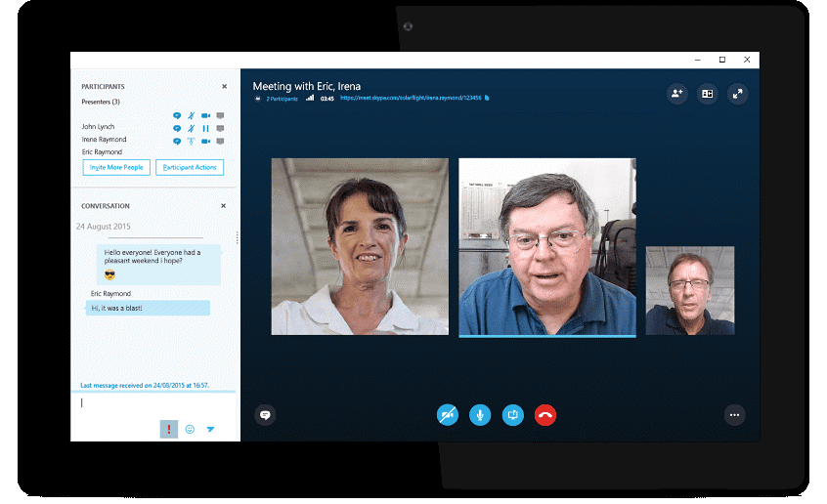Screen dimensions: 827x504
Task: Click the Presenters (3) group header
Action: click(101, 102)
